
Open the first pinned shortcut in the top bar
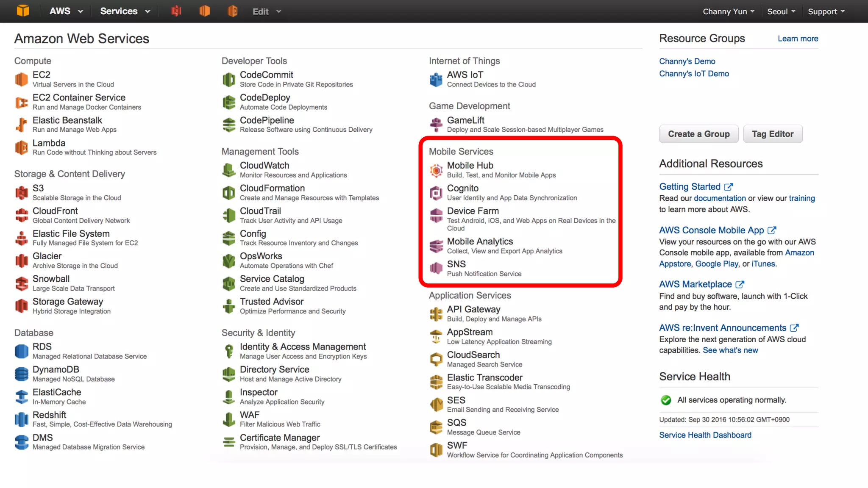point(176,11)
